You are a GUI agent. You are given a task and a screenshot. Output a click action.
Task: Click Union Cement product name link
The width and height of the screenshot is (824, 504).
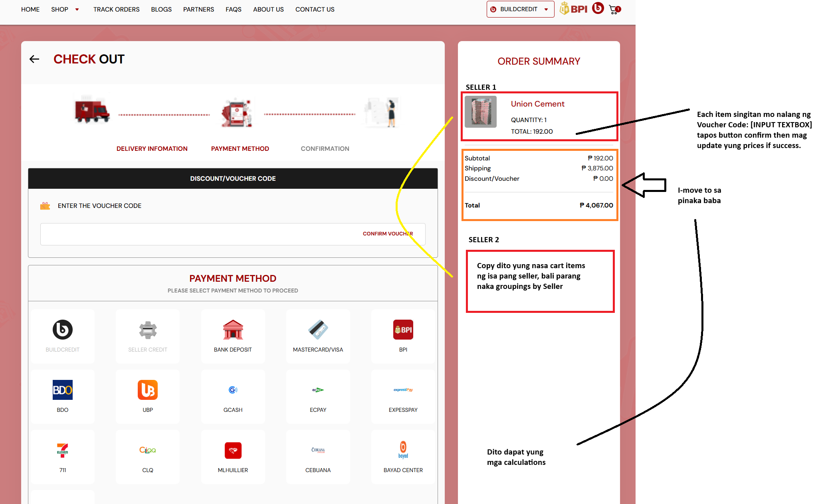(537, 104)
